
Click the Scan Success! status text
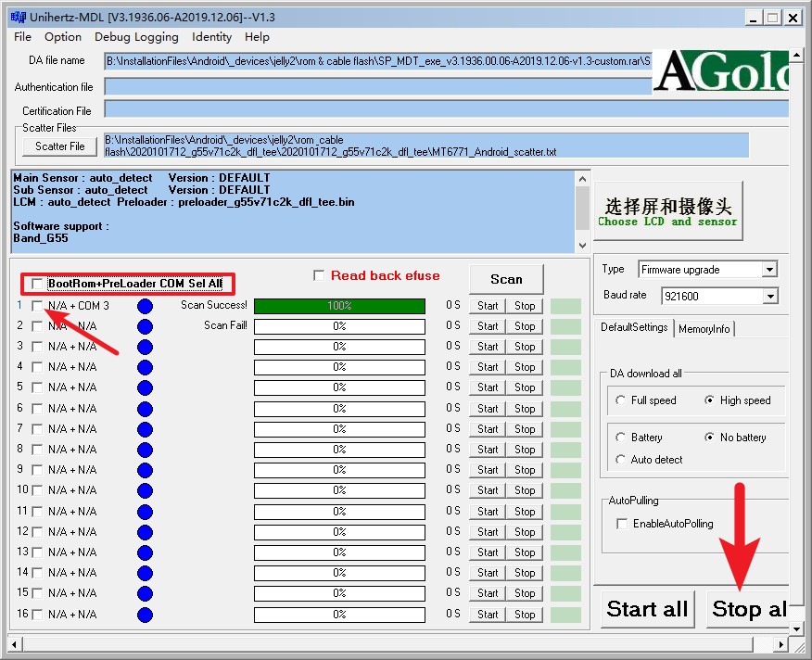214,305
